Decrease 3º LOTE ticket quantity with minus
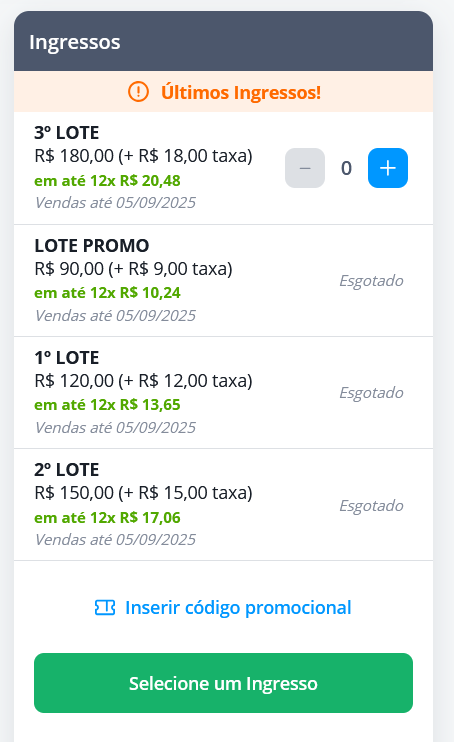Viewport: 454px width, 742px height. point(305,168)
